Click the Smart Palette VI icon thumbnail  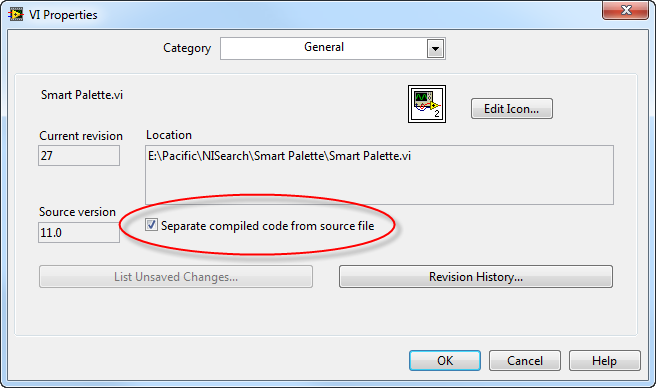[427, 104]
